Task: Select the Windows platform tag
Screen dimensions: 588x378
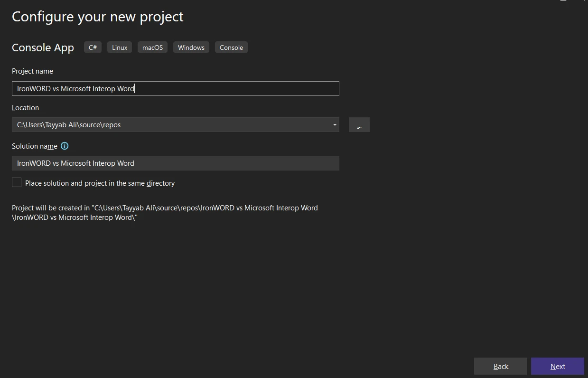Action: pyautogui.click(x=191, y=47)
